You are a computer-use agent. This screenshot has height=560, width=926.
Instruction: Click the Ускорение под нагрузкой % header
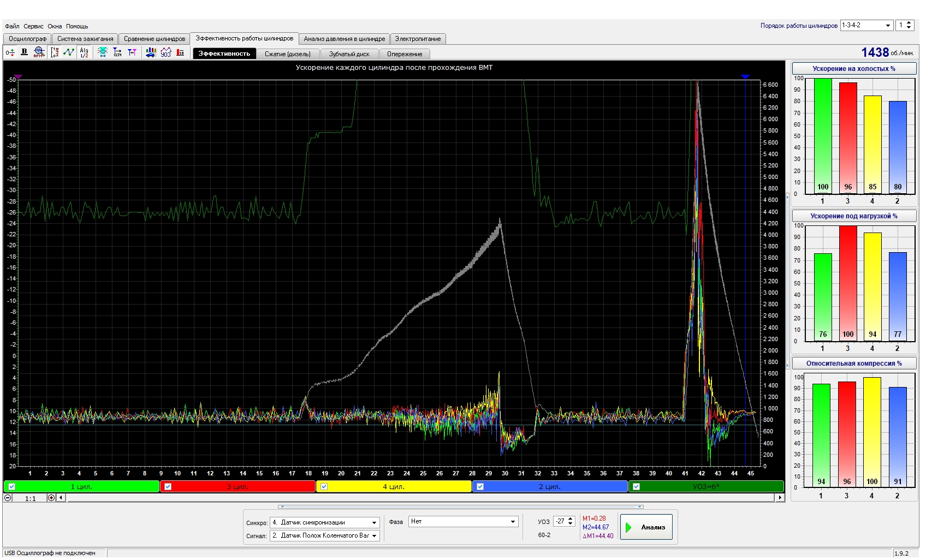(854, 216)
